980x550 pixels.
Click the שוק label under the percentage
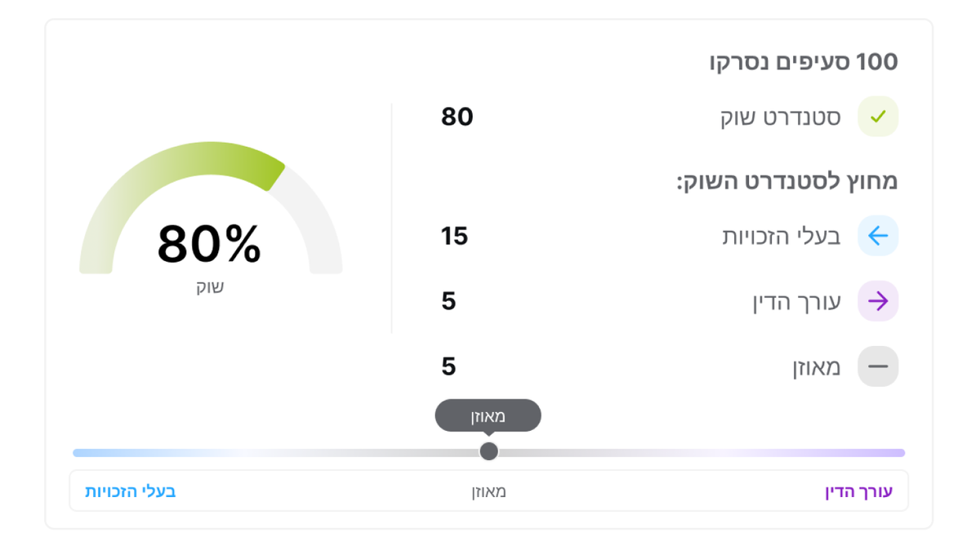coord(211,286)
